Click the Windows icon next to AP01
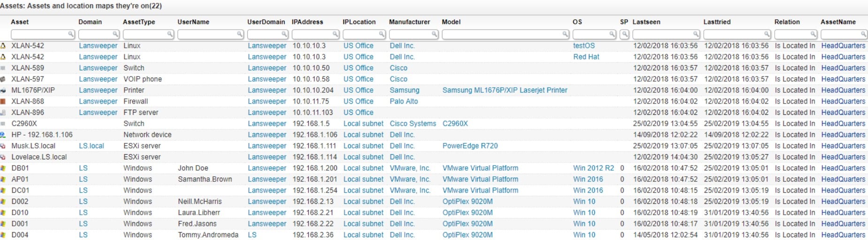The width and height of the screenshot is (868, 240). click(3, 180)
